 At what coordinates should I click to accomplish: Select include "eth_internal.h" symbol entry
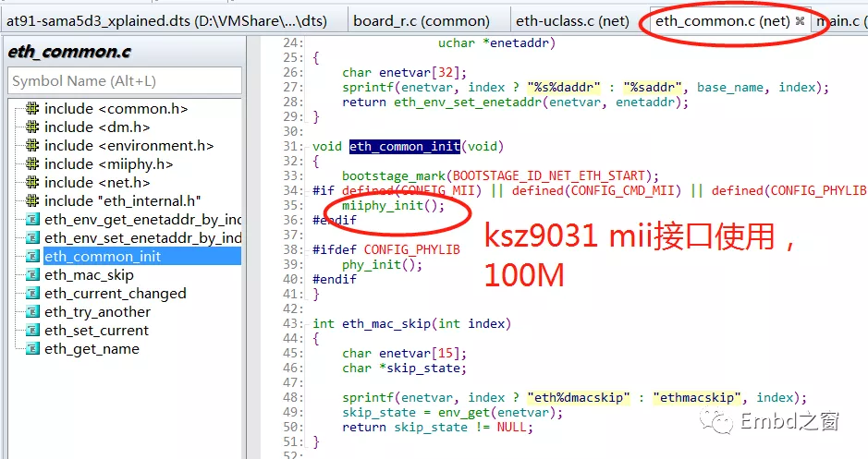coord(123,200)
